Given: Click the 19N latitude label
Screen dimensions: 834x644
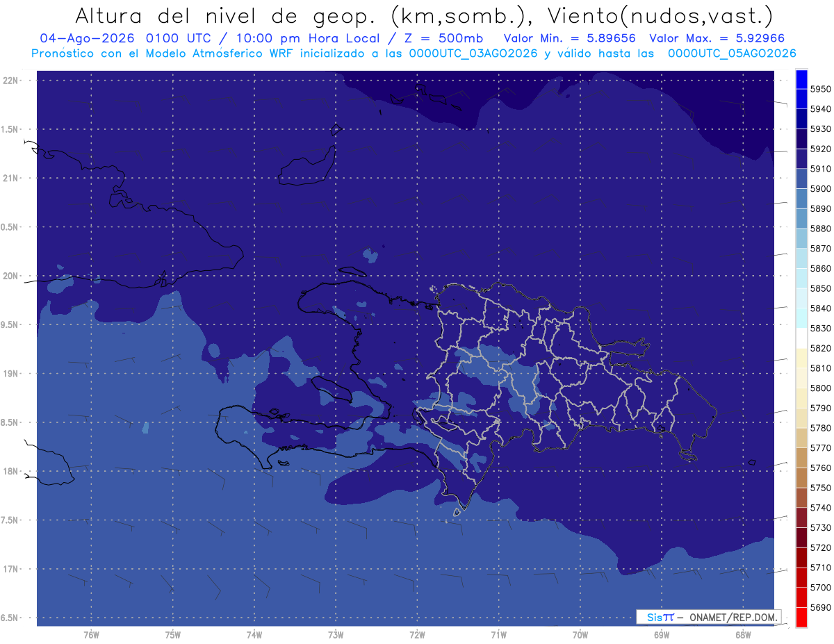Looking at the screenshot, I should click(x=11, y=374).
